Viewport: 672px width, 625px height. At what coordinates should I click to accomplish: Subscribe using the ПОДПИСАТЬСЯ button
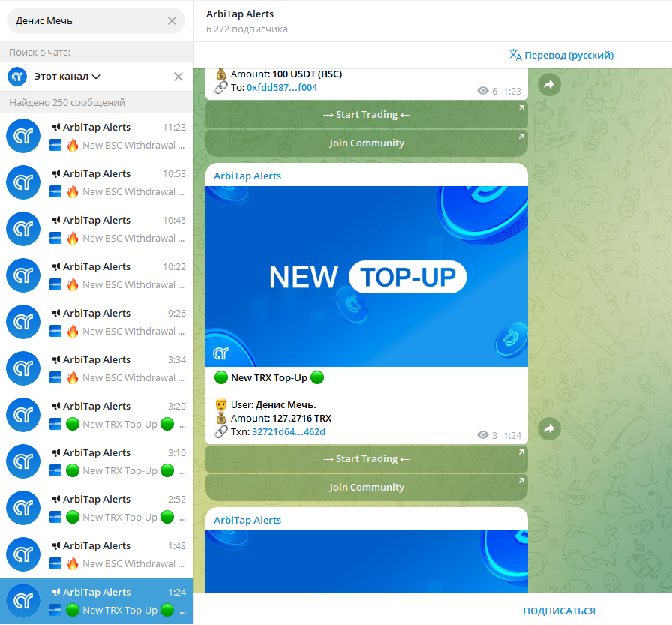pos(559,611)
